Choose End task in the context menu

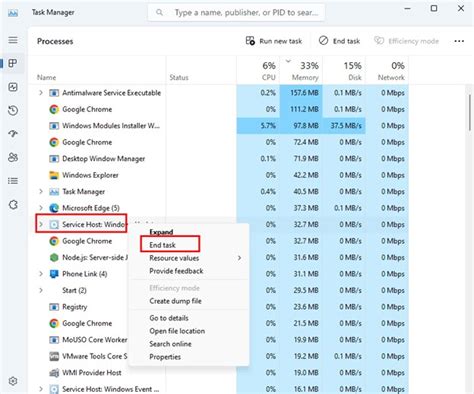coord(162,245)
